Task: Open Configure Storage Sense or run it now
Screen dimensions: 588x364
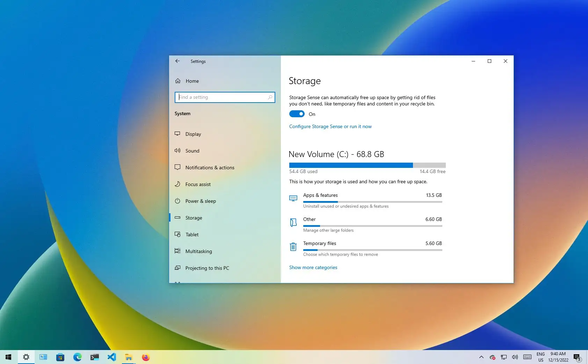Action: pos(330,126)
